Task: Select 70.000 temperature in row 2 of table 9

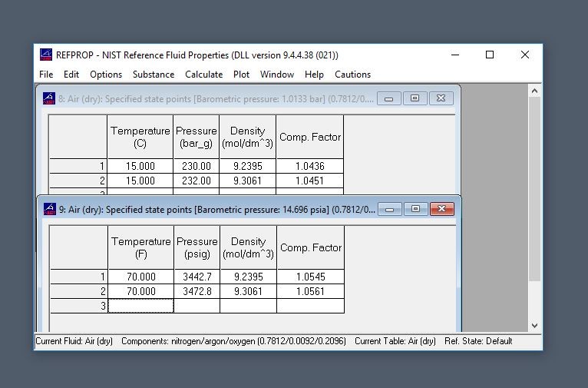Action: click(x=141, y=291)
